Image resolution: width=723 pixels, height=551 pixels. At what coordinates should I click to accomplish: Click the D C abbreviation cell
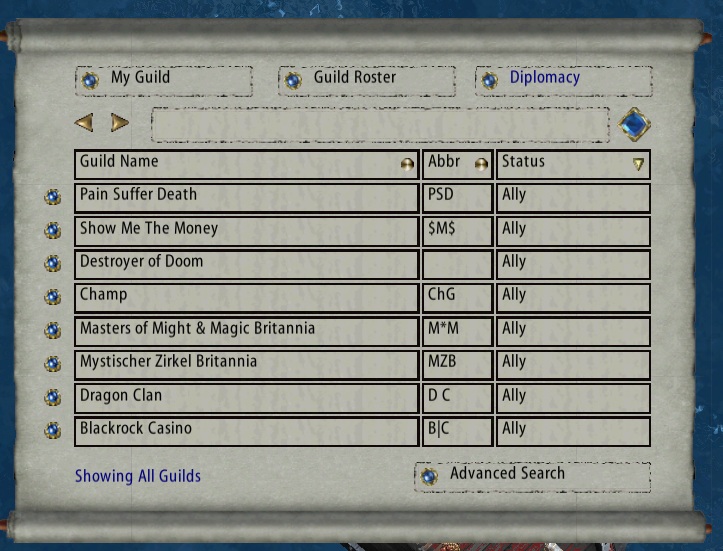[457, 398]
